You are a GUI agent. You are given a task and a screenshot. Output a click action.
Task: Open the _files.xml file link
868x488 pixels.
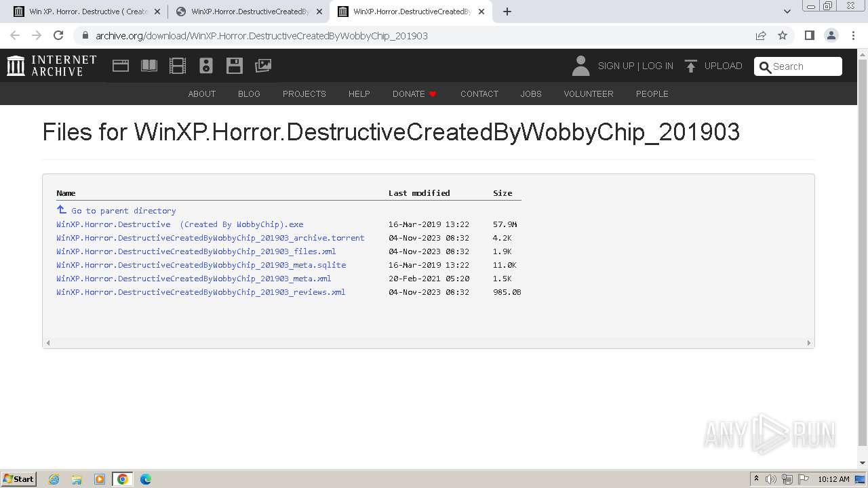196,251
